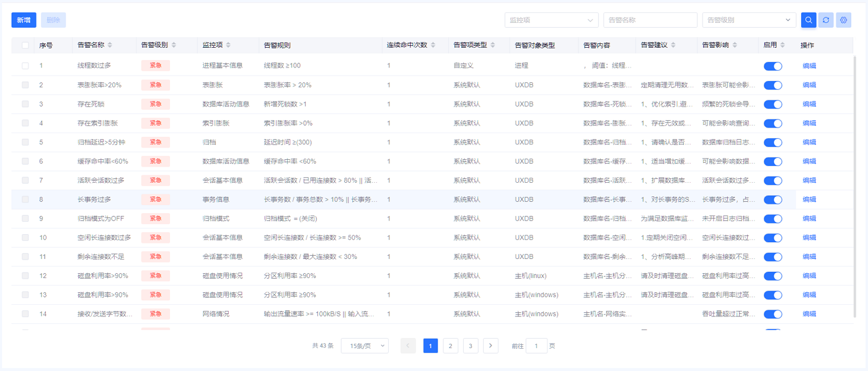This screenshot has height=371, width=868.
Task: Go to next page arrow
Action: pyautogui.click(x=490, y=346)
